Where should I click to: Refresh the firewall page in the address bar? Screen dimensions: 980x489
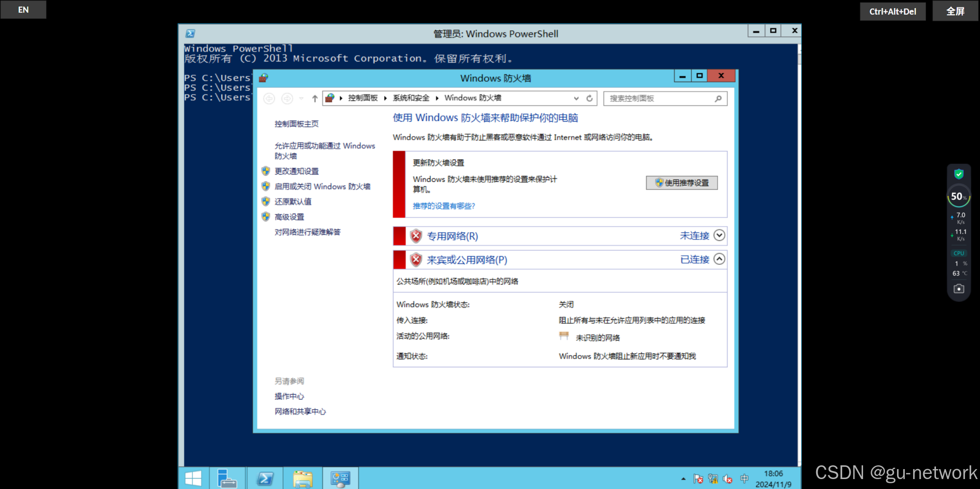[589, 98]
